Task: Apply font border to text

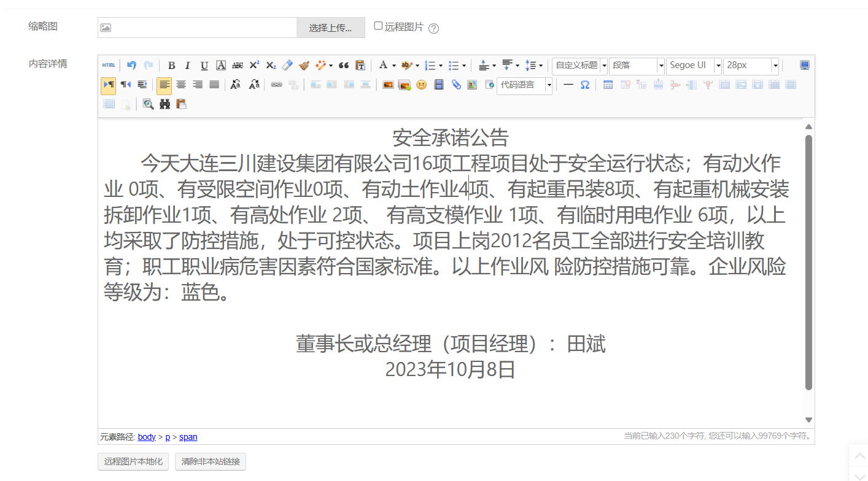Action: 221,65
